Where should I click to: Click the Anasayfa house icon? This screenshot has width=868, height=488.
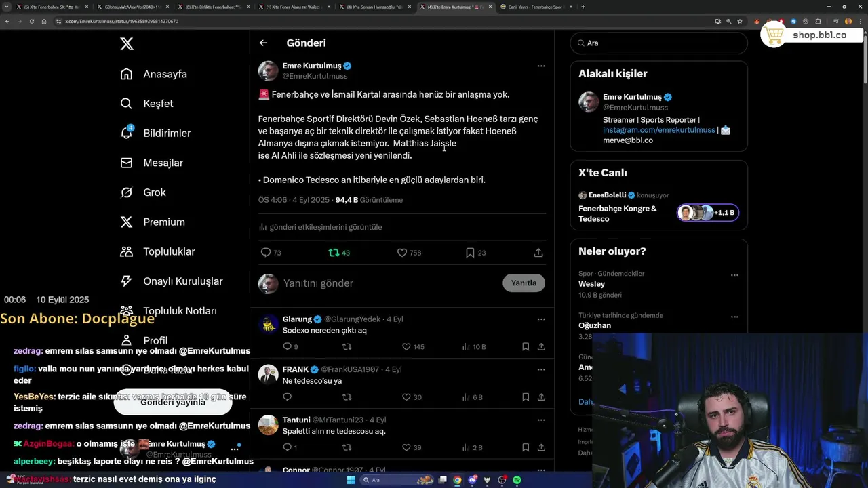(126, 74)
